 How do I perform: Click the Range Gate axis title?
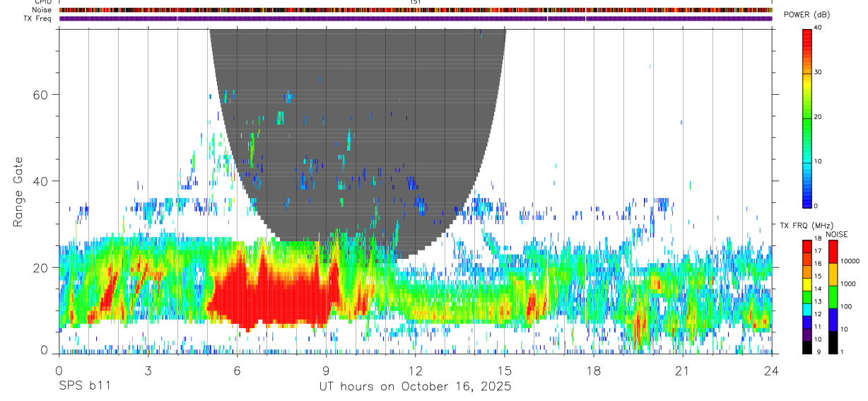[18, 191]
